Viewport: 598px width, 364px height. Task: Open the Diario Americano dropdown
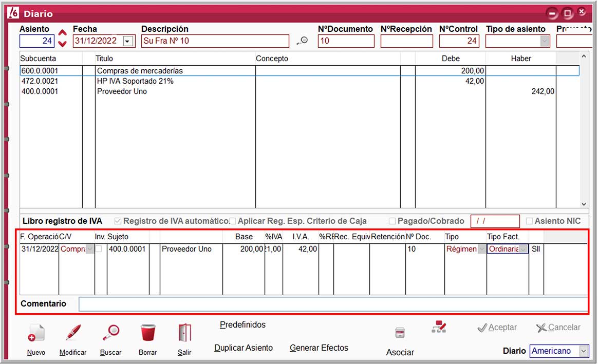click(x=584, y=351)
